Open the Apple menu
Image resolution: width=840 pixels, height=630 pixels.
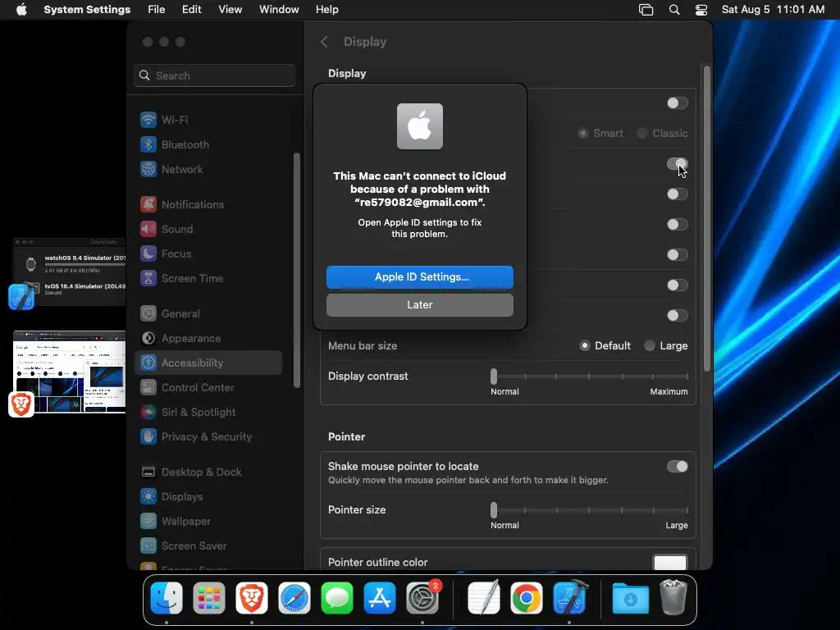coord(21,10)
